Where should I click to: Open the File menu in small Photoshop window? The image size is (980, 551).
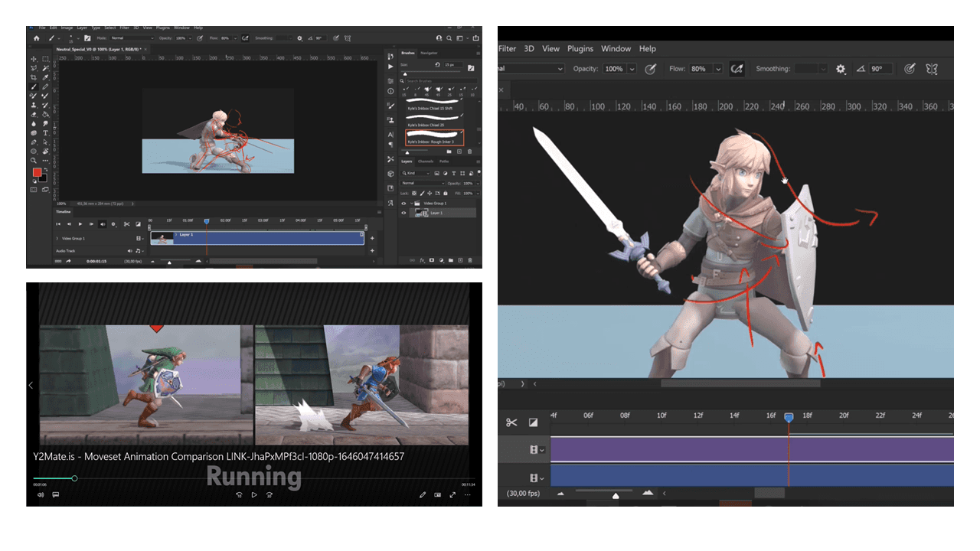(44, 28)
